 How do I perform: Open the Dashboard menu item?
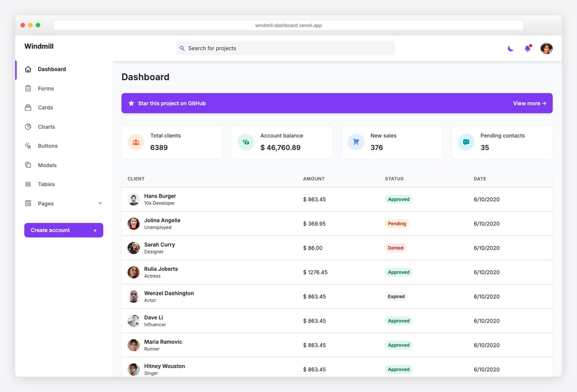pyautogui.click(x=52, y=69)
